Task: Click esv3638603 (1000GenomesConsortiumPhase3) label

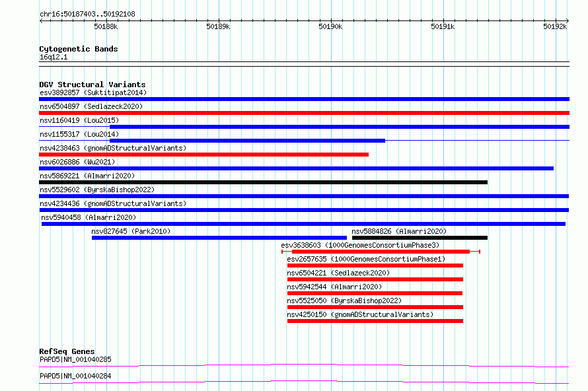Action: [360, 245]
